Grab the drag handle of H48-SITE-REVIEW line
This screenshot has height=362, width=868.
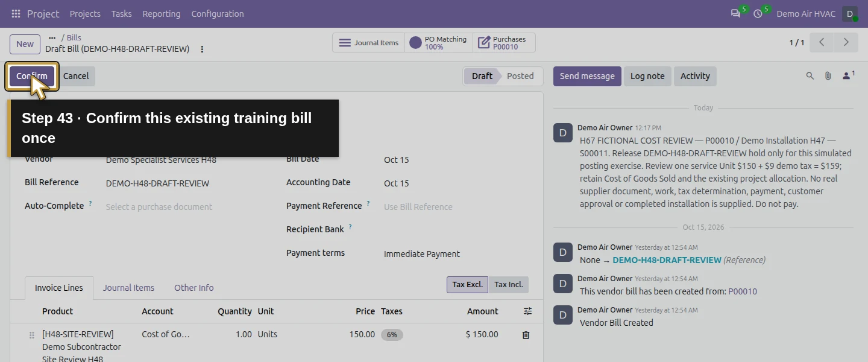(32, 335)
